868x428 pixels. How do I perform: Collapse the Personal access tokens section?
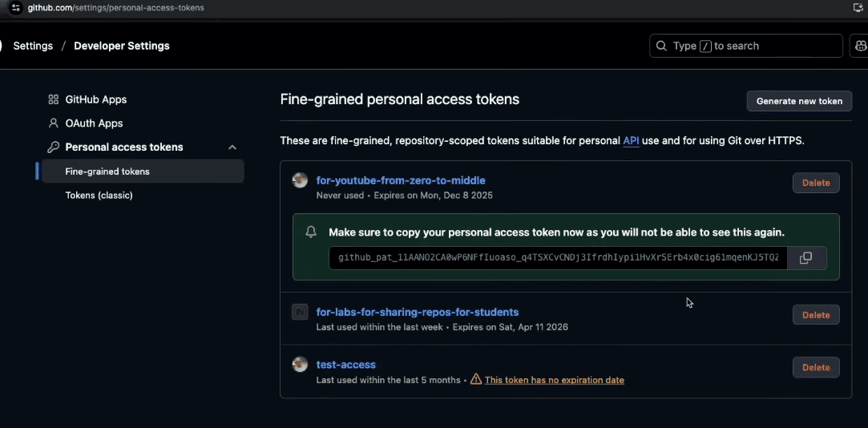(x=232, y=147)
